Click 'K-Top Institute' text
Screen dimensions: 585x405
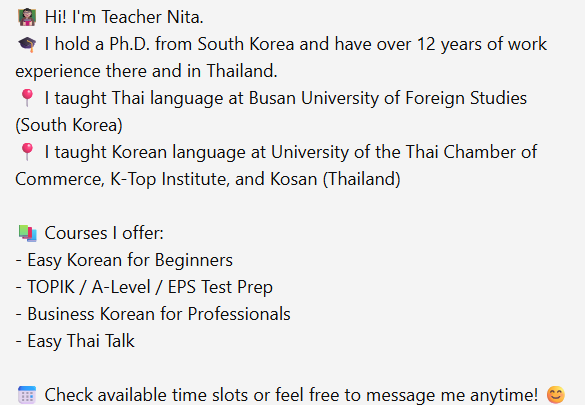[x=170, y=179]
